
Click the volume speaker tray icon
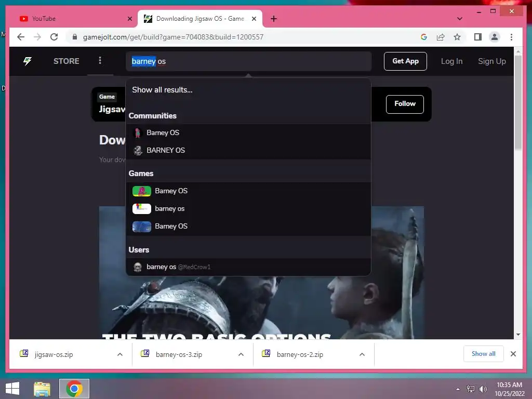point(483,389)
